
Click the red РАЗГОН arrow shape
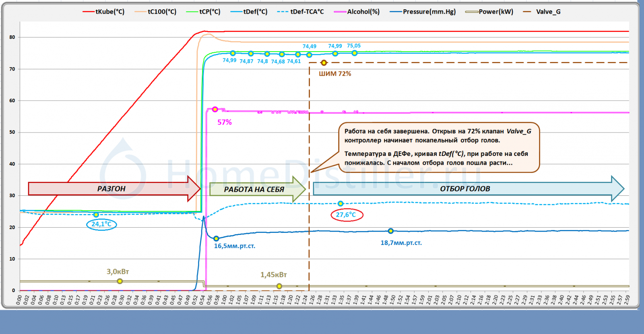click(x=111, y=189)
